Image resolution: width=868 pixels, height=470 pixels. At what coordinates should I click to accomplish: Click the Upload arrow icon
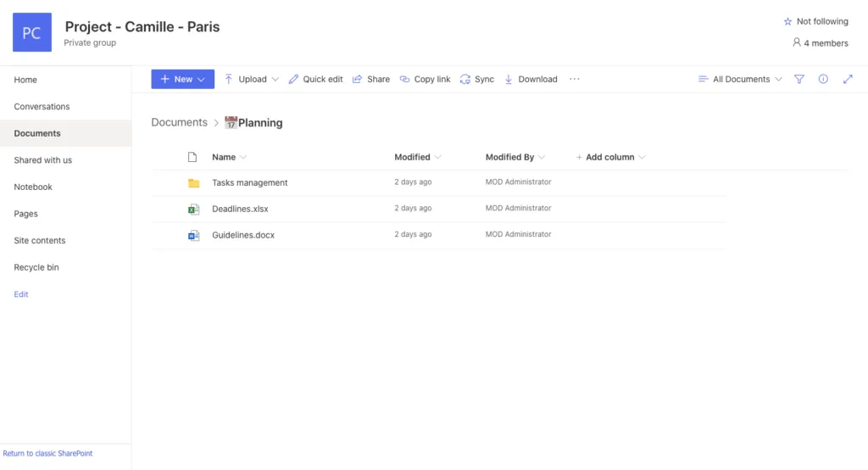coord(229,79)
